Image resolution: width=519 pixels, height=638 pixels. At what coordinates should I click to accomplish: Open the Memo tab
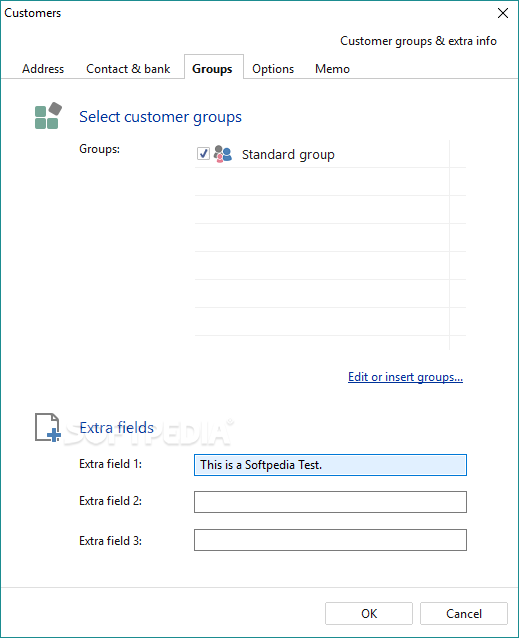pyautogui.click(x=332, y=69)
